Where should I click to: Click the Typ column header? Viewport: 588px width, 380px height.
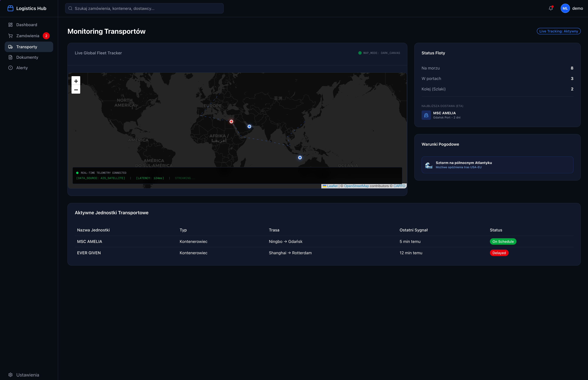click(x=183, y=230)
